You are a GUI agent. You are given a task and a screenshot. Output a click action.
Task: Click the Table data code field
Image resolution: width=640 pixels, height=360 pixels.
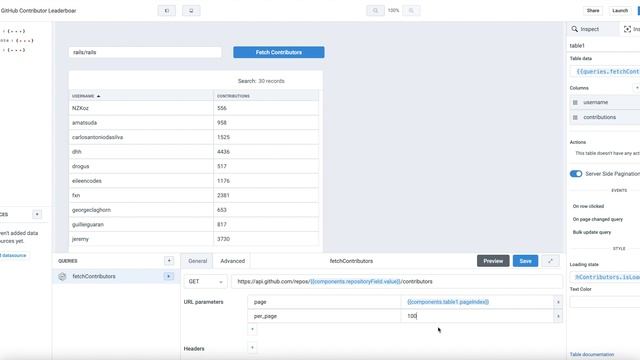605,71
